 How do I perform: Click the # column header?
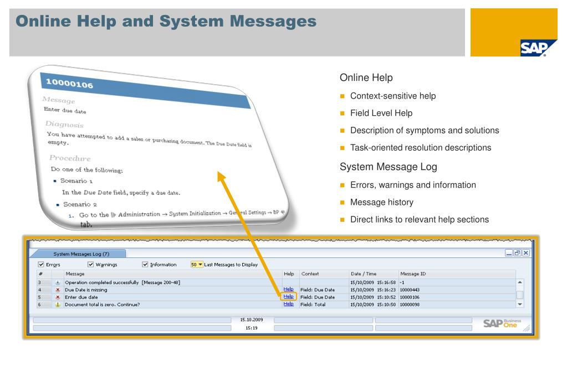click(44, 274)
